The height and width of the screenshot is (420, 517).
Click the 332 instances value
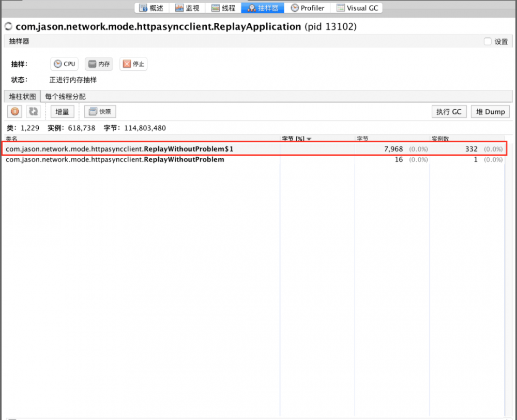(472, 149)
